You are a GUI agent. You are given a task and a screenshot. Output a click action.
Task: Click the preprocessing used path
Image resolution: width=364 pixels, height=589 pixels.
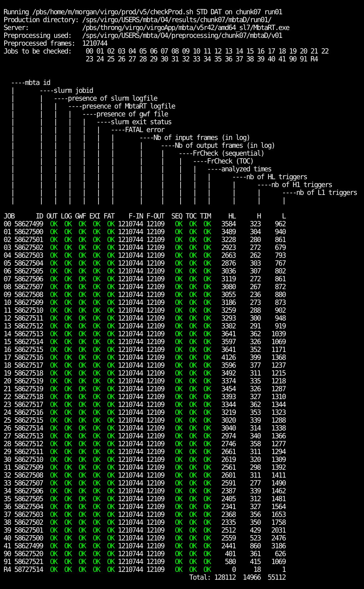[182, 35]
